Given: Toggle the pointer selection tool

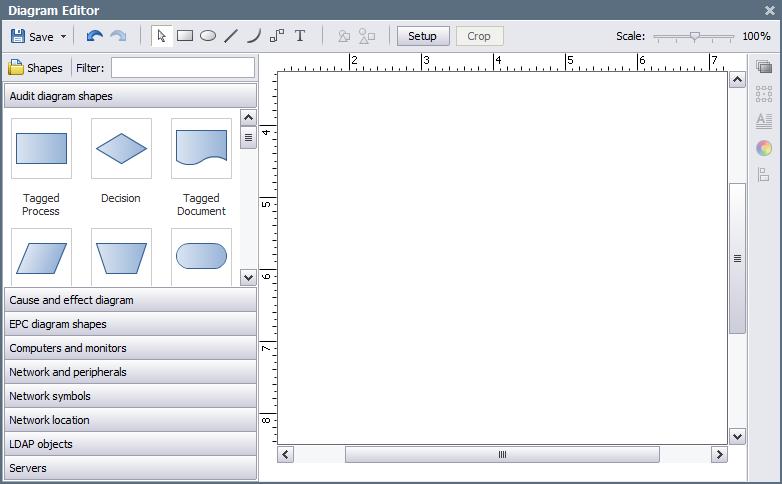Looking at the screenshot, I should point(162,36).
